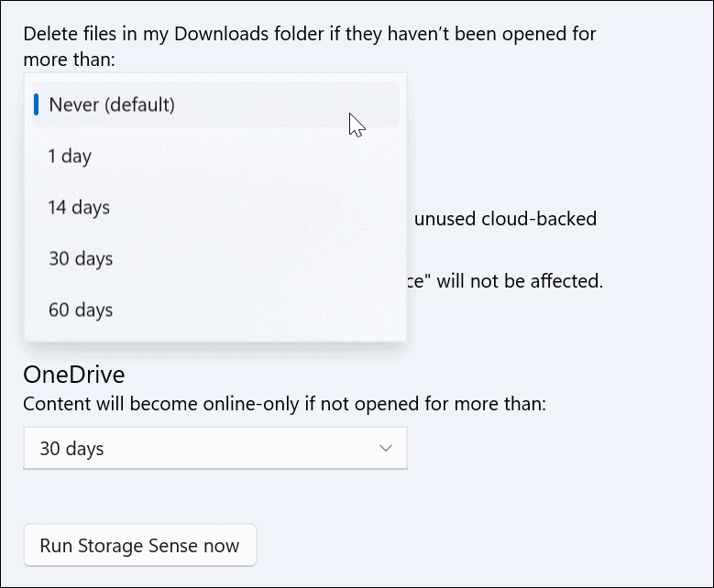
Task: Click the 'Content will become online-only' label
Action: [284, 403]
